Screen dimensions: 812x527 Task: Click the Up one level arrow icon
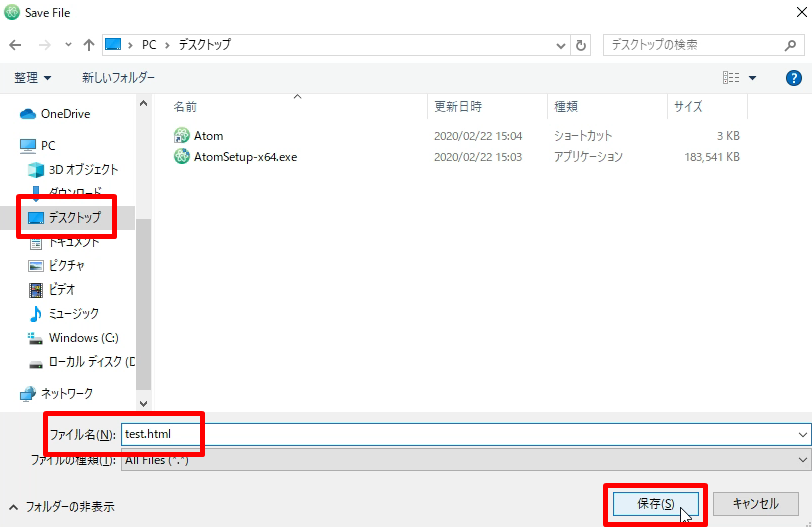(x=90, y=45)
